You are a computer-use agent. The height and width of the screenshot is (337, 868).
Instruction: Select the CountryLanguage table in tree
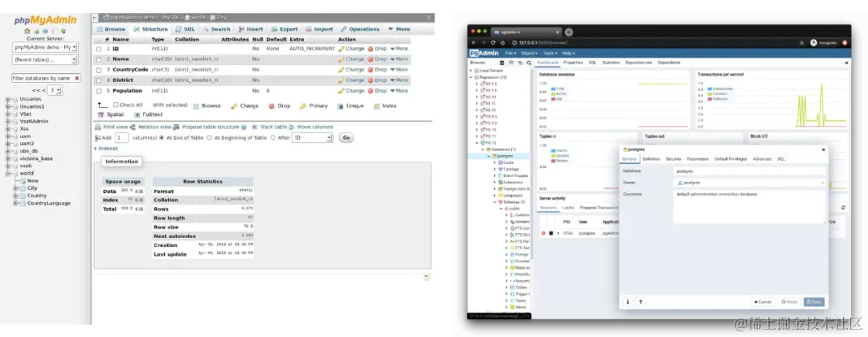click(x=49, y=203)
